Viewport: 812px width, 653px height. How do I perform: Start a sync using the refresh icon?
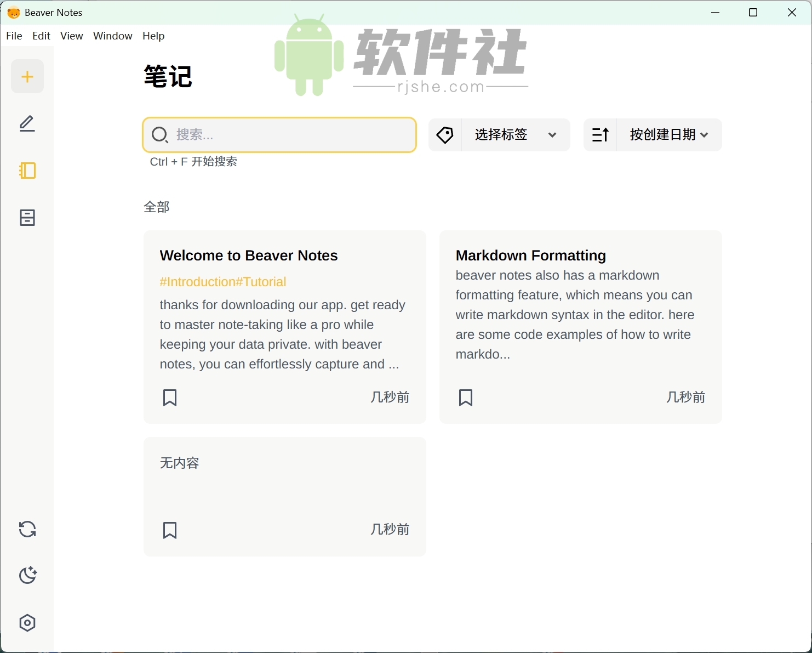[27, 529]
